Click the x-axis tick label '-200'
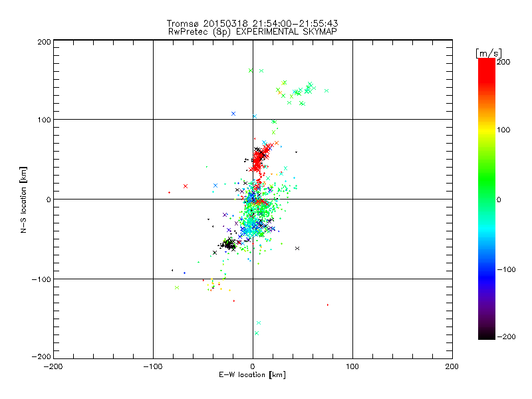This screenshot has width=532, height=399. [x=53, y=366]
